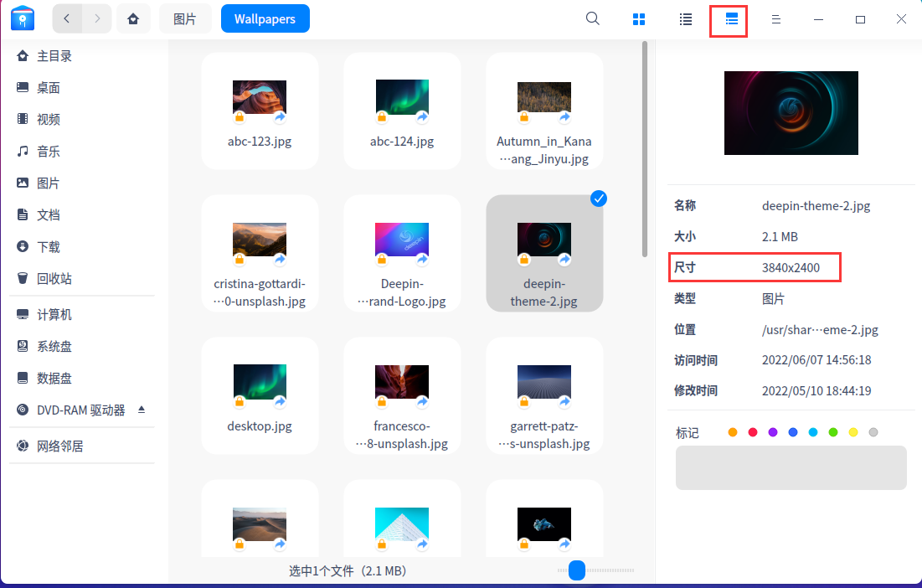Click the modified time 2022/05/10 18:44:19

816,391
